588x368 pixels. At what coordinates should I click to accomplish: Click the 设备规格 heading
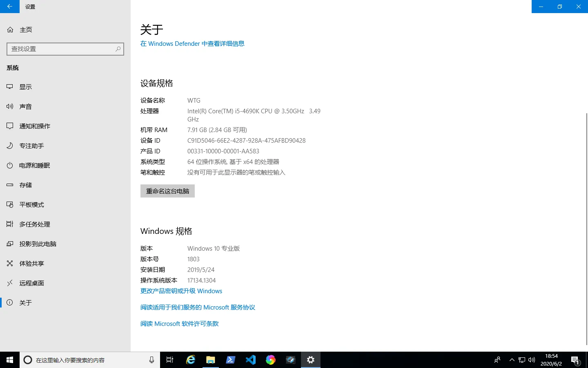click(x=157, y=83)
